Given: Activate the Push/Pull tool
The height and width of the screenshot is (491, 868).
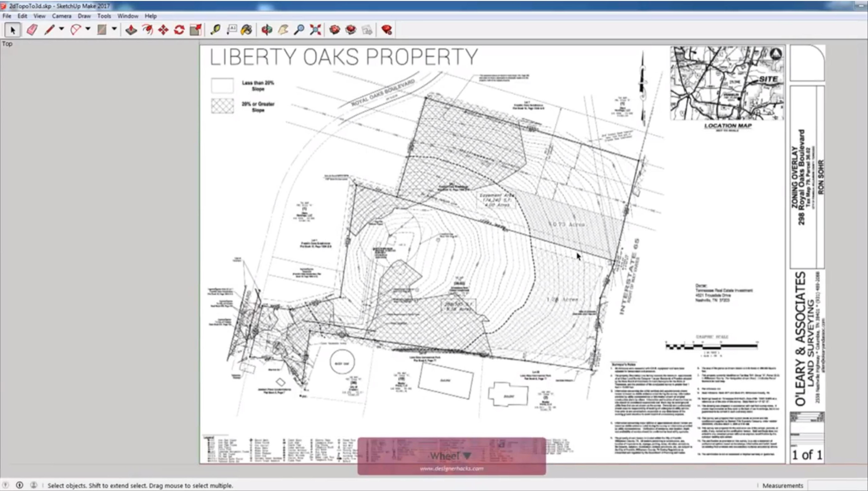Looking at the screenshot, I should tap(131, 30).
